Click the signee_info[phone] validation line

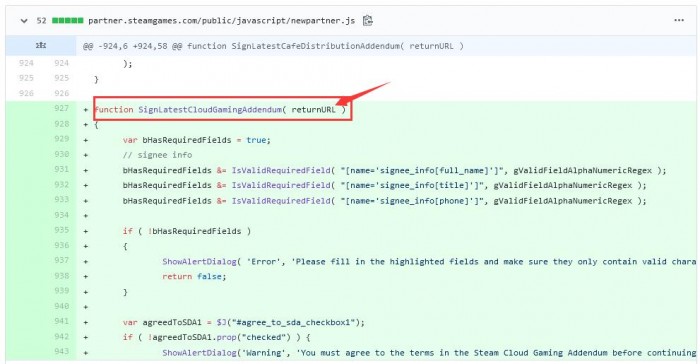coord(384,201)
